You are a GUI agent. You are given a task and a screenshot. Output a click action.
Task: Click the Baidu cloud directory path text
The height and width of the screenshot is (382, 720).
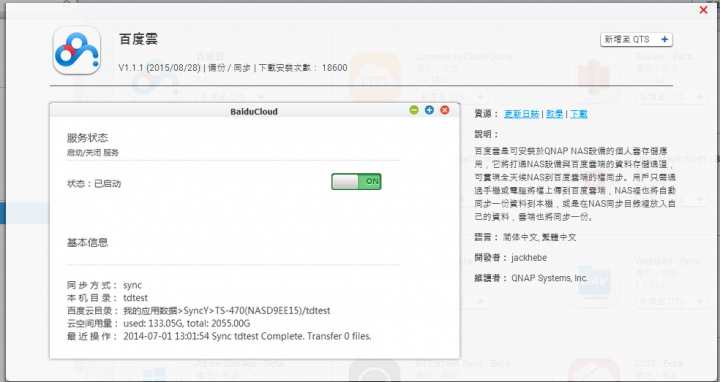coord(226,311)
